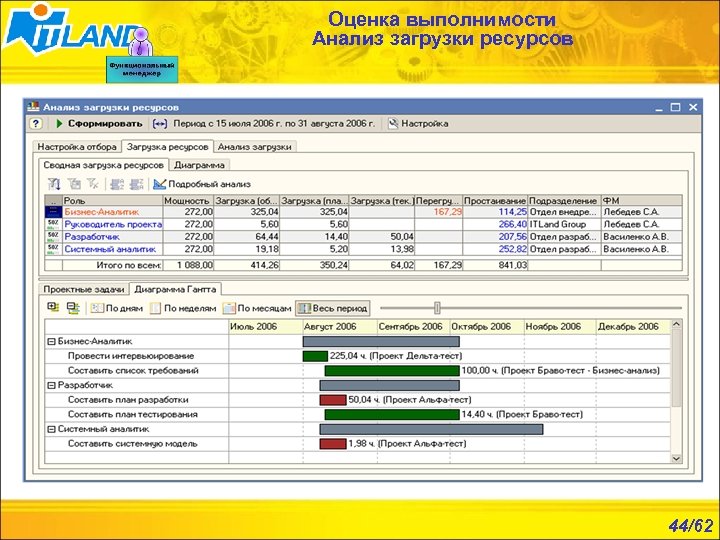This screenshot has height=540, width=720.
Task: Click the collapse all groups icon
Action: (73, 308)
